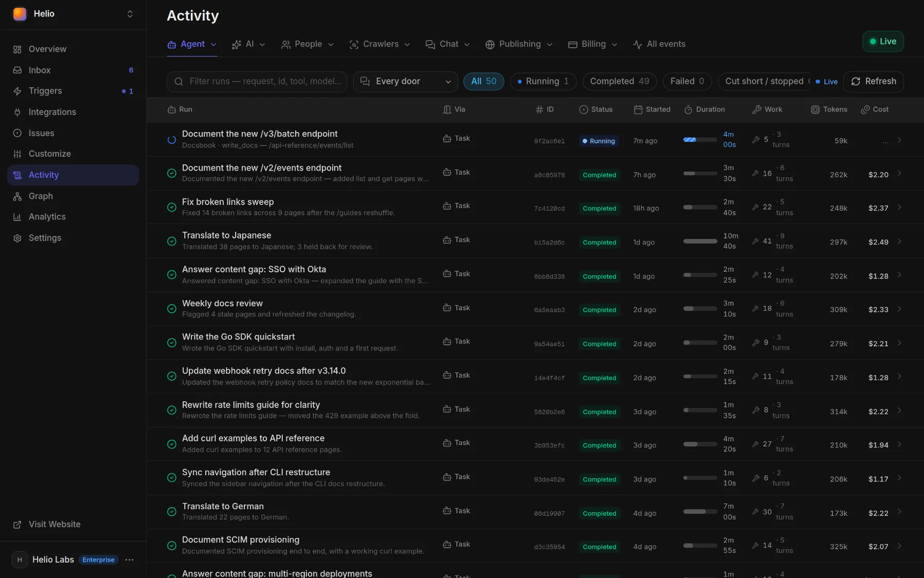Expand the Agent tab dropdown
This screenshot has width=924, height=578.
(214, 45)
